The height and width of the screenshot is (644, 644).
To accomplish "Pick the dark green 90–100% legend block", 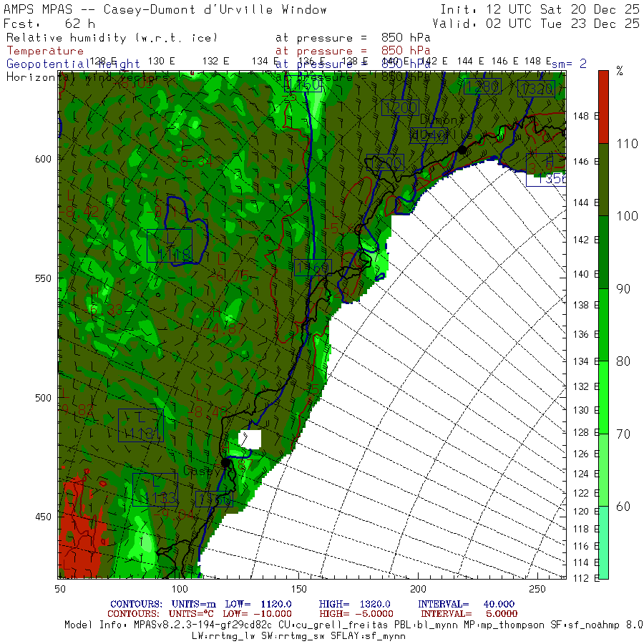I will 603,252.
